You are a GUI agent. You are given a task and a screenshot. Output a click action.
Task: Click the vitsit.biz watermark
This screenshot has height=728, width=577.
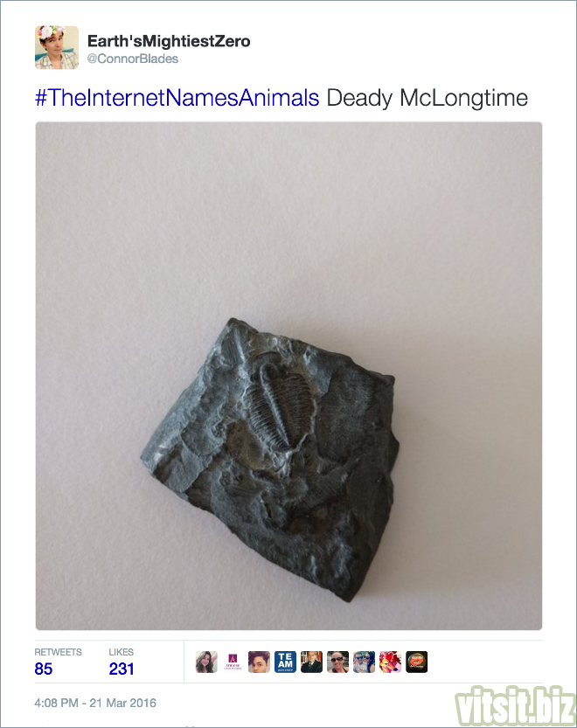click(x=514, y=706)
